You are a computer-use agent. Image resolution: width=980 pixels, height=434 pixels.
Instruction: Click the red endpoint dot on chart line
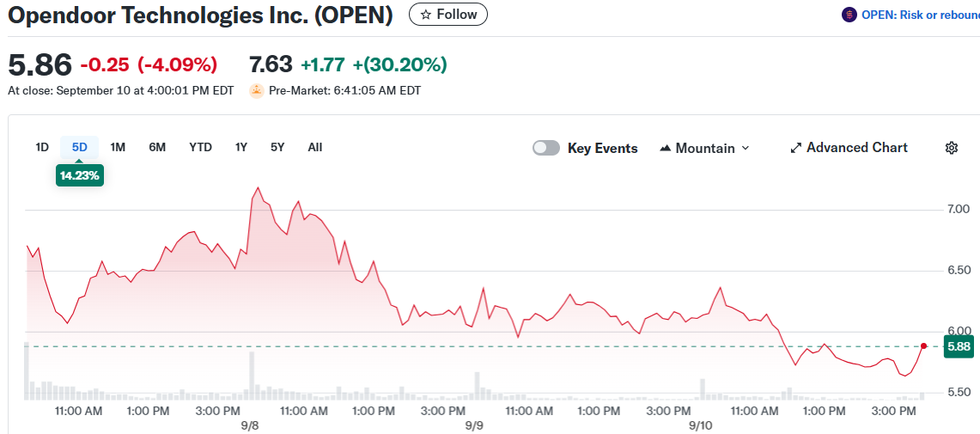click(x=924, y=345)
